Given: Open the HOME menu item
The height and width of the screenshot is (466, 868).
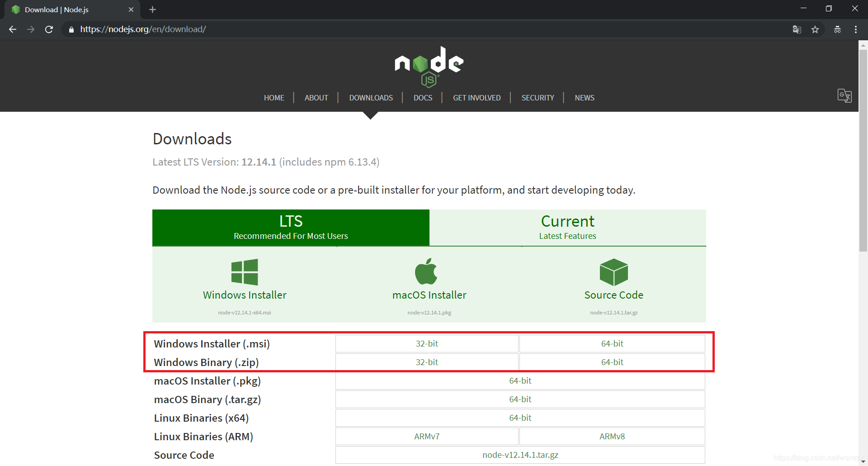Looking at the screenshot, I should coord(274,98).
